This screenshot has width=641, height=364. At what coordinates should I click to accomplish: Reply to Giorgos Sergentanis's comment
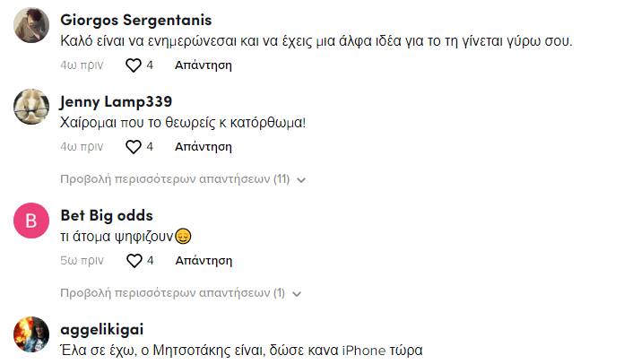[203, 65]
